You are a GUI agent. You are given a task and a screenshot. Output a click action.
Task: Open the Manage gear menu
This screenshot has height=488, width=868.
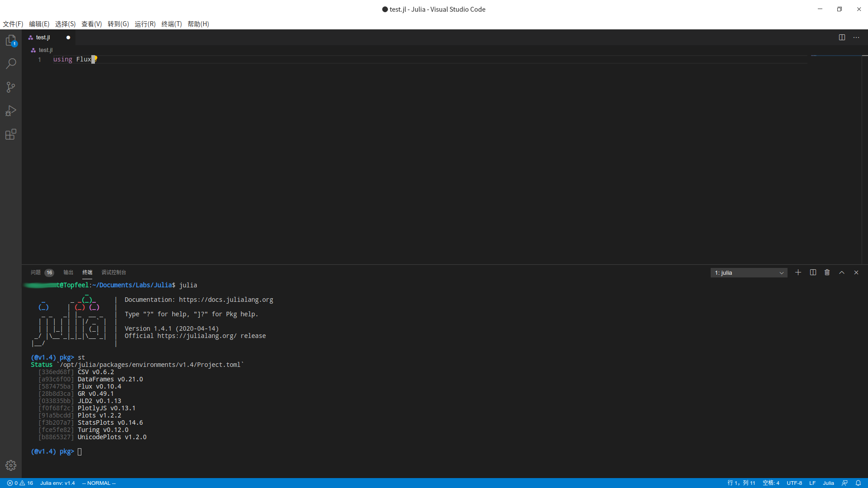pyautogui.click(x=11, y=465)
